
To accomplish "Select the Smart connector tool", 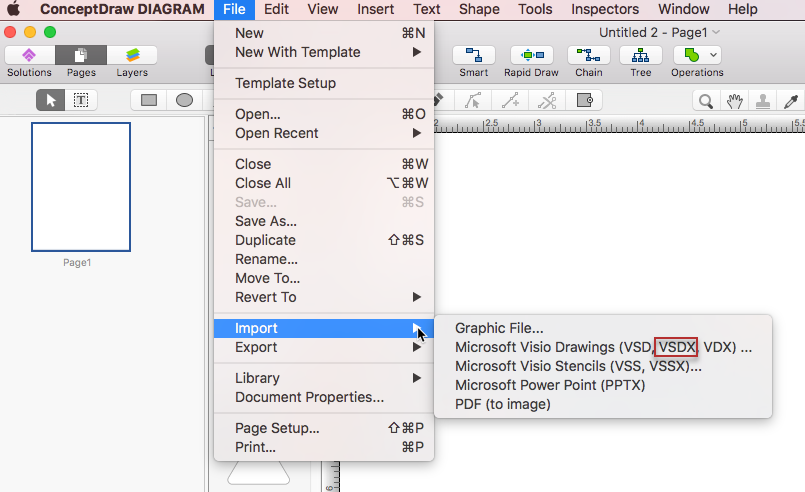I will (x=473, y=55).
